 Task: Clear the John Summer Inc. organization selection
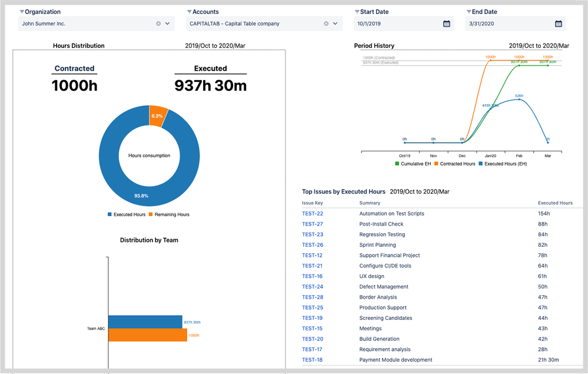pyautogui.click(x=158, y=24)
